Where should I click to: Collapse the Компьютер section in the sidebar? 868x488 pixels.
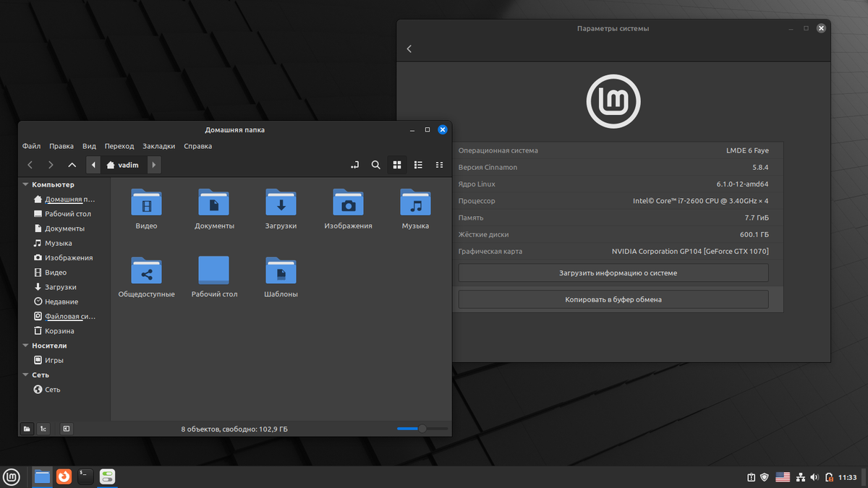pos(26,185)
